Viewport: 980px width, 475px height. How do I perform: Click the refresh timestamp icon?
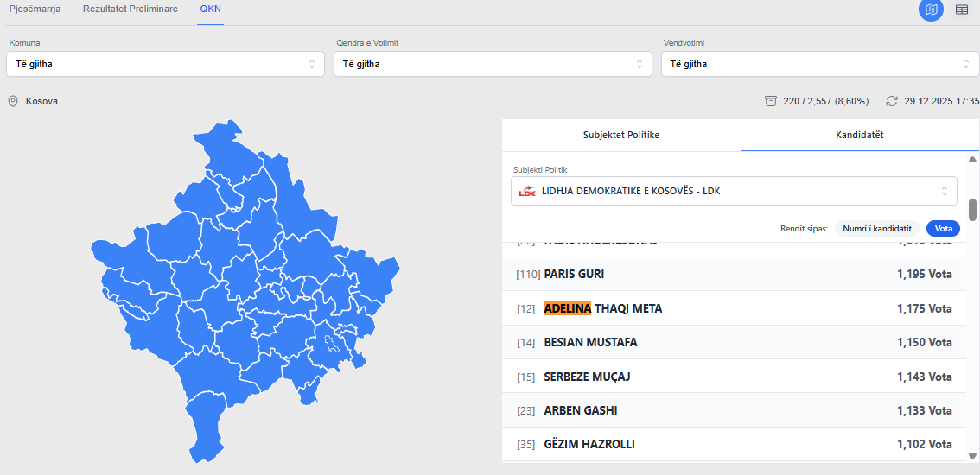click(892, 101)
